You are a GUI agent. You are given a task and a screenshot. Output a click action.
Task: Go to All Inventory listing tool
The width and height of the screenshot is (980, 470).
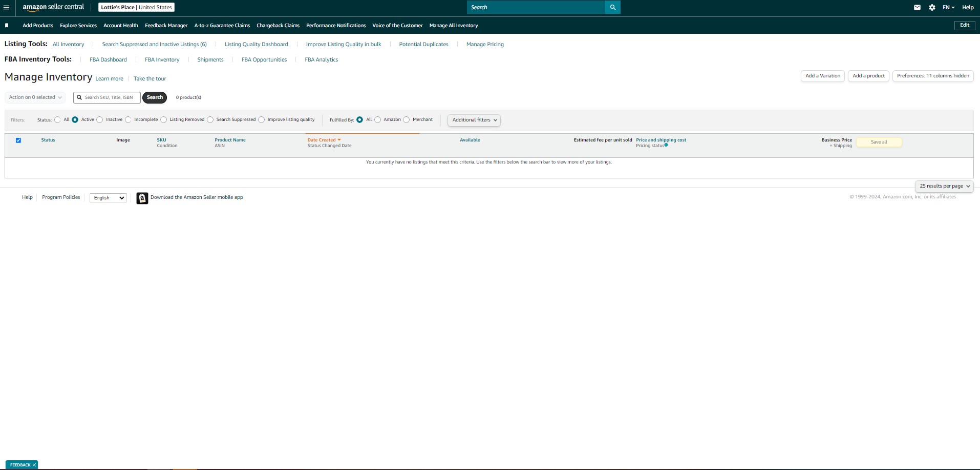coord(69,45)
